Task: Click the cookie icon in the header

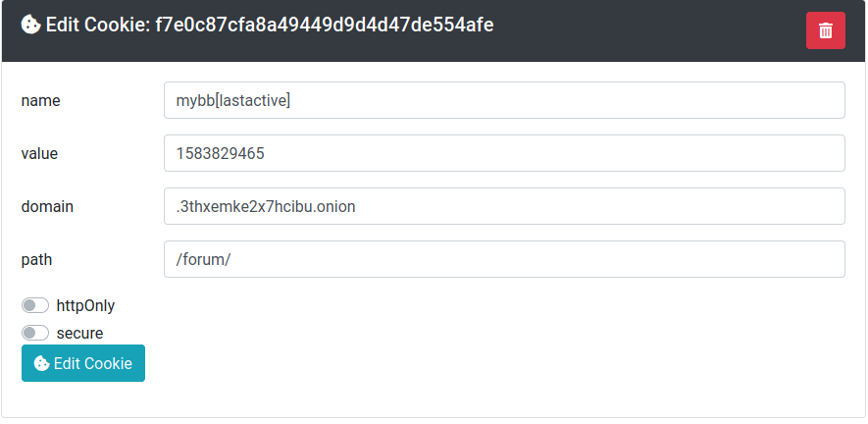Action: click(30, 25)
